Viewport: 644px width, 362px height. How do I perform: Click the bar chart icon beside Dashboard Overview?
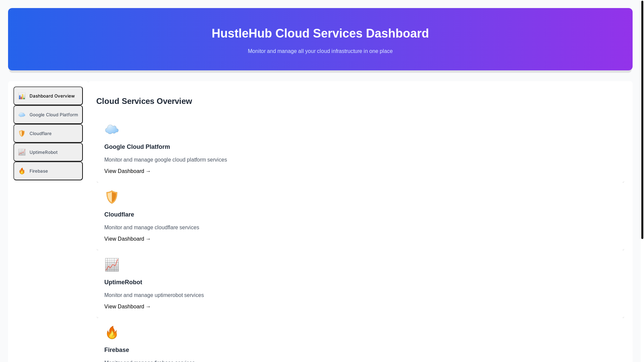pyautogui.click(x=22, y=96)
